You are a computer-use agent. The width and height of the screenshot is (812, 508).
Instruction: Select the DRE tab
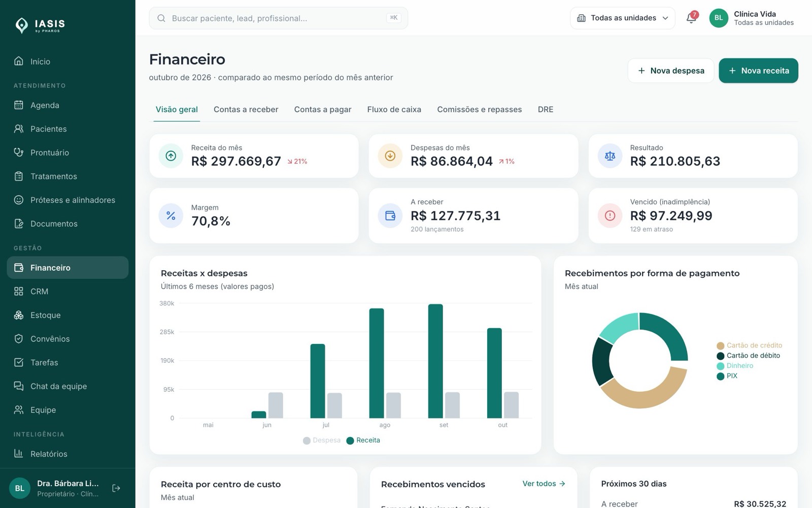(546, 109)
